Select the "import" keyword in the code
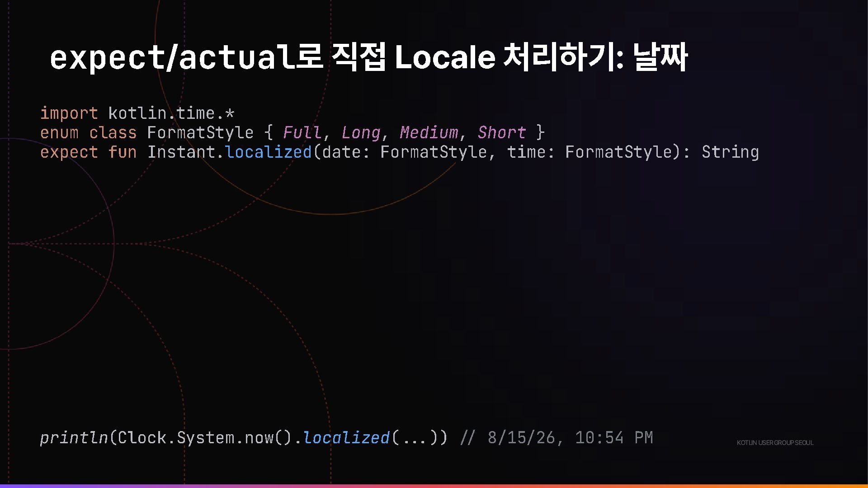 [69, 113]
